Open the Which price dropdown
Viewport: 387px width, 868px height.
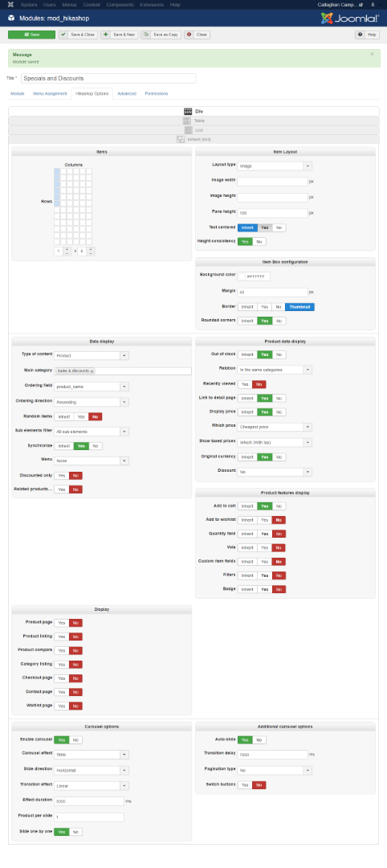[x=275, y=427]
